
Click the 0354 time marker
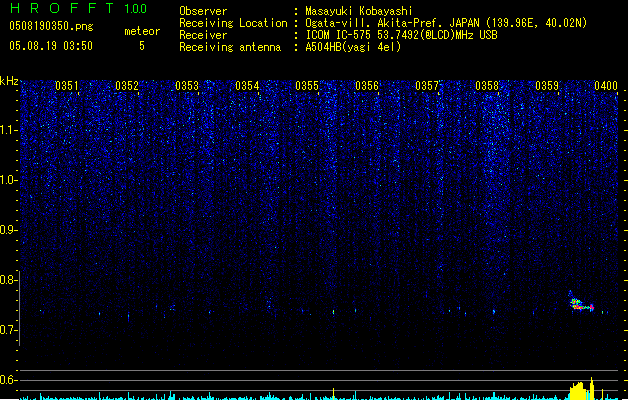tap(247, 86)
